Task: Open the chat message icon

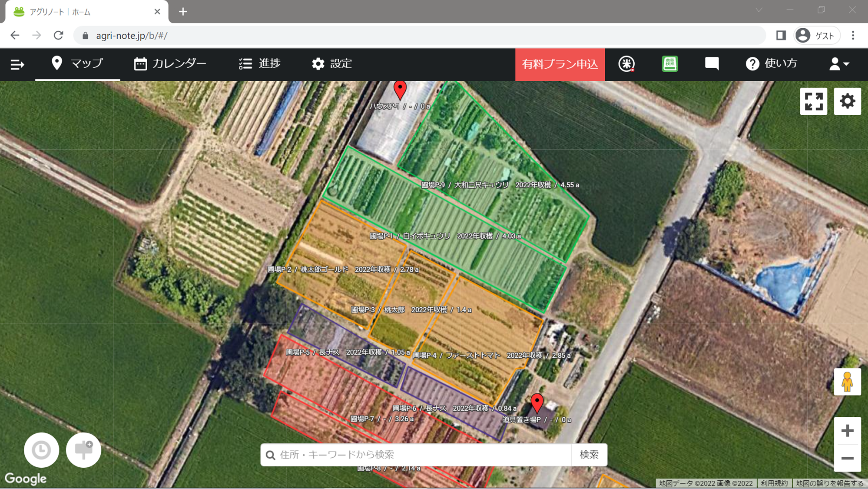Action: coord(712,64)
